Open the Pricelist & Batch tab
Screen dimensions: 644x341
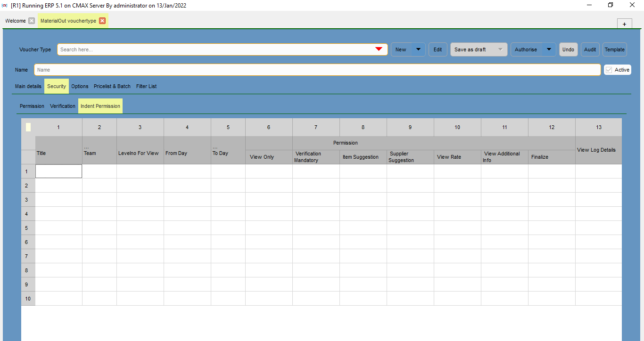click(112, 86)
